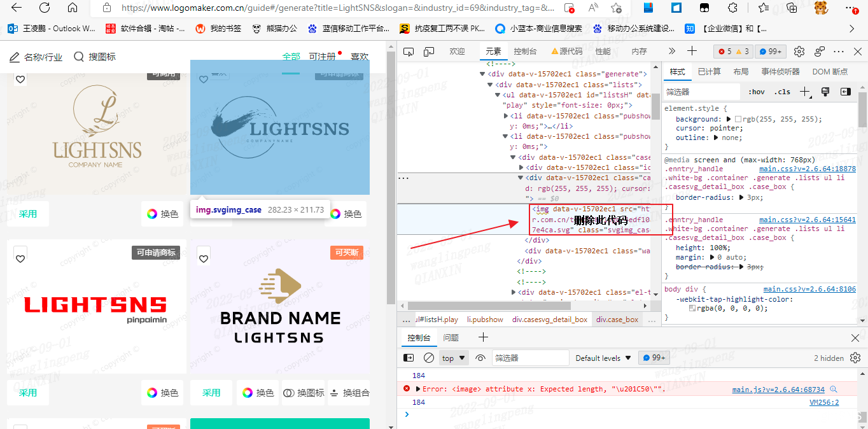Screen dimensions: 868x429
Task: Switch to the 已计算 styles tab
Action: [710, 71]
